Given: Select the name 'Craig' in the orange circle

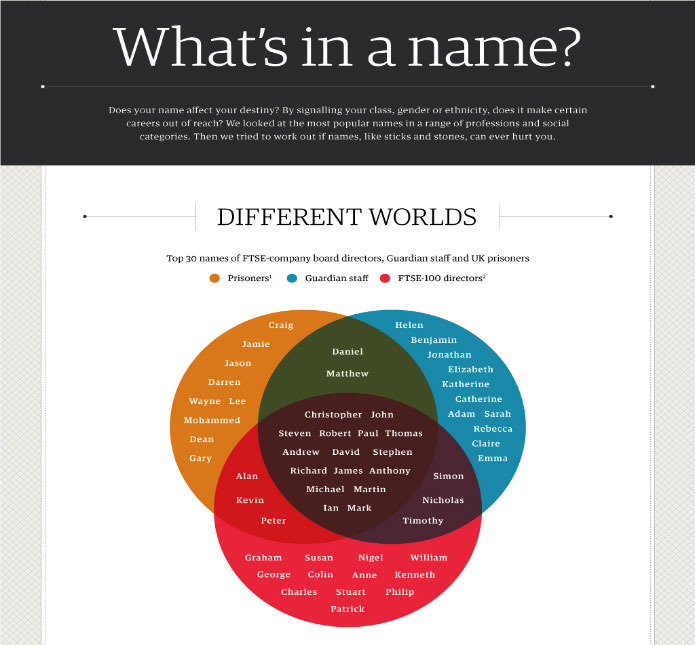Looking at the screenshot, I should pyautogui.click(x=280, y=325).
